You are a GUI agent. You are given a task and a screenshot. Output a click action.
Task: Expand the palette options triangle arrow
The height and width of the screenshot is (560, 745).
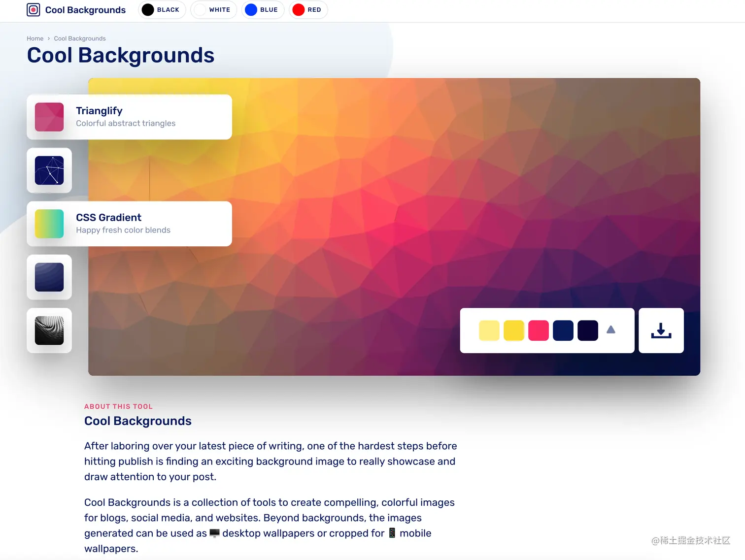coord(611,329)
